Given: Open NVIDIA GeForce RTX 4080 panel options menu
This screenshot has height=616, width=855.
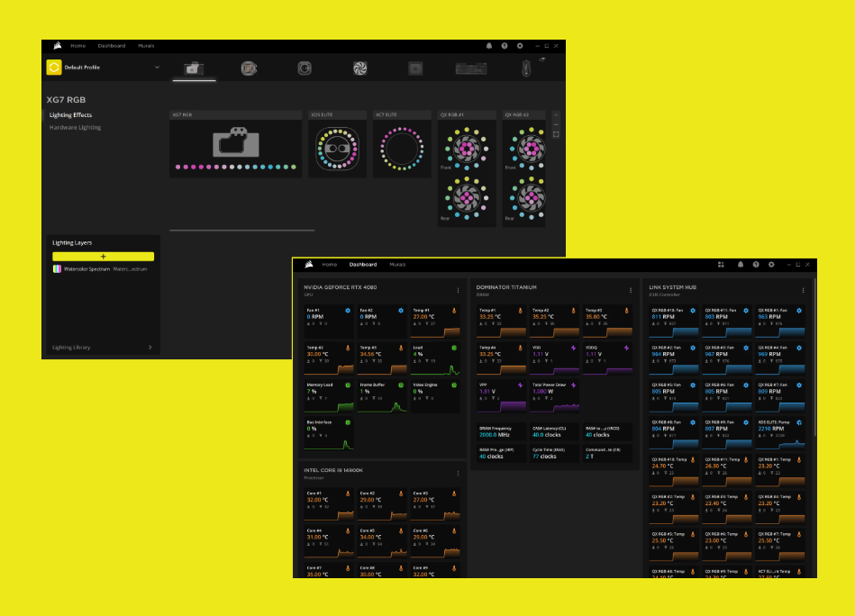Looking at the screenshot, I should 458,291.
